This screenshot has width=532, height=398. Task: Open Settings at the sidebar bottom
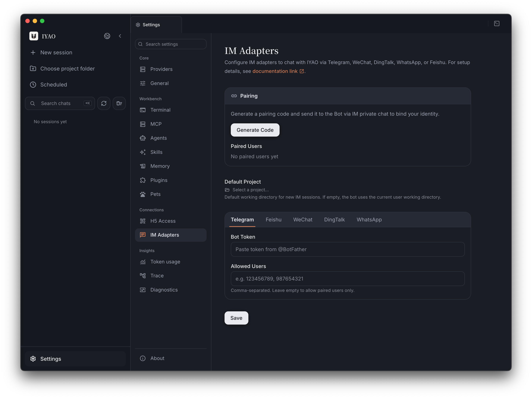(76, 359)
